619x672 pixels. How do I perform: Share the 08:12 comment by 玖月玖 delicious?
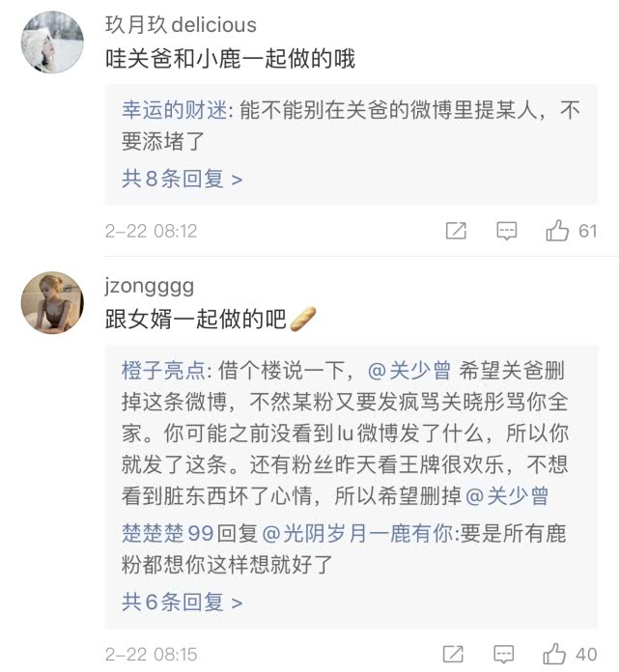coord(456,231)
